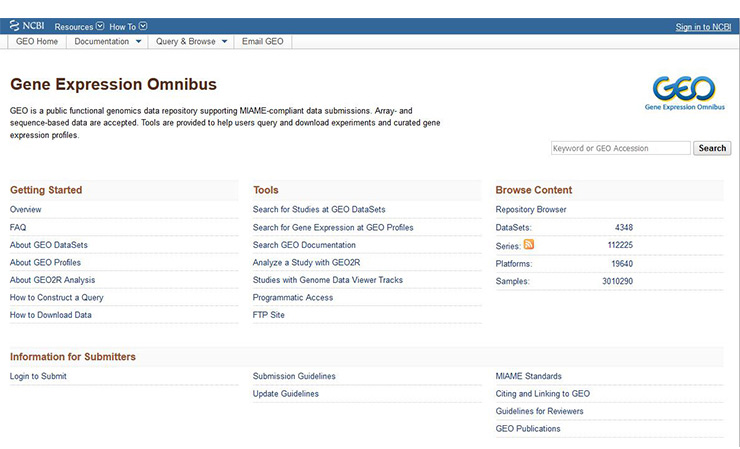Click the Gene Expression Omnibus page title
The width and height of the screenshot is (740, 449).
tap(113, 85)
